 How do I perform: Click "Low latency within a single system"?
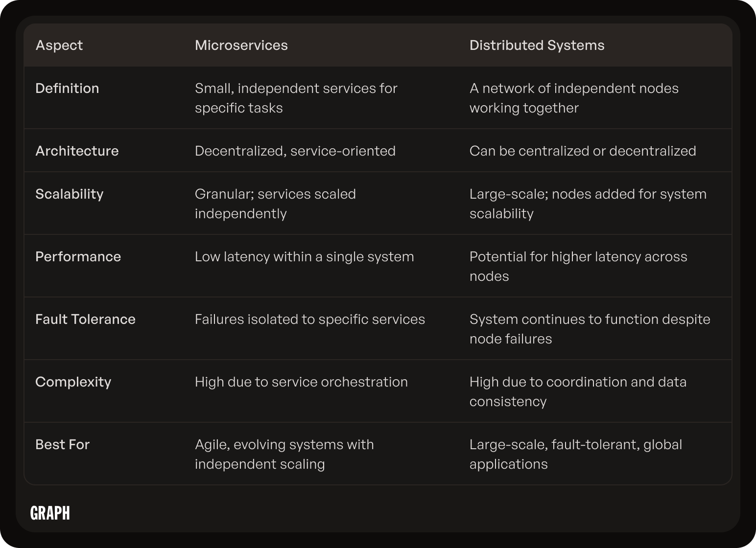pyautogui.click(x=305, y=257)
